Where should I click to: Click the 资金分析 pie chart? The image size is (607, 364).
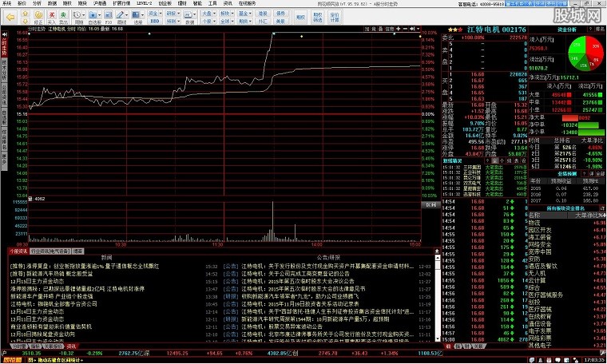click(x=587, y=53)
